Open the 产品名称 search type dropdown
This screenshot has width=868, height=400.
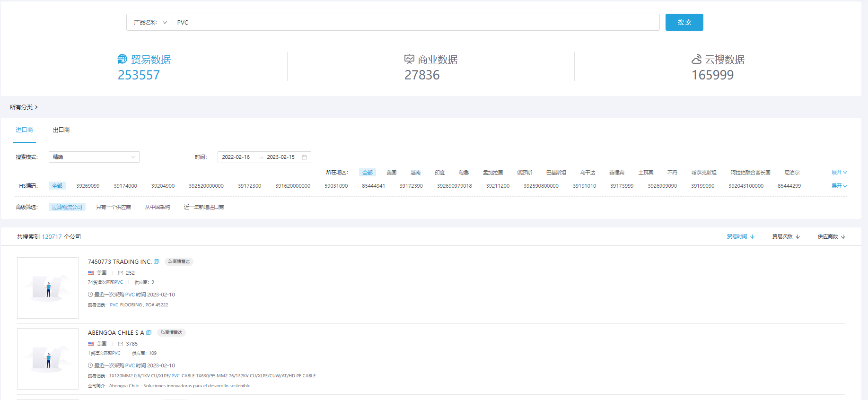150,22
